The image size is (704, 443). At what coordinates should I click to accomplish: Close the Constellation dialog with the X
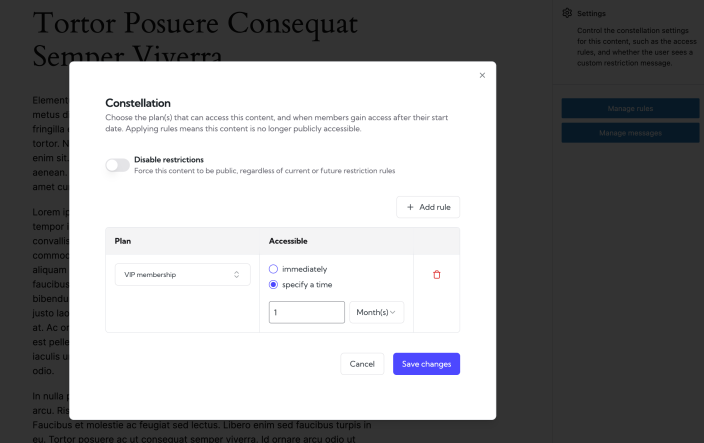pyautogui.click(x=482, y=75)
